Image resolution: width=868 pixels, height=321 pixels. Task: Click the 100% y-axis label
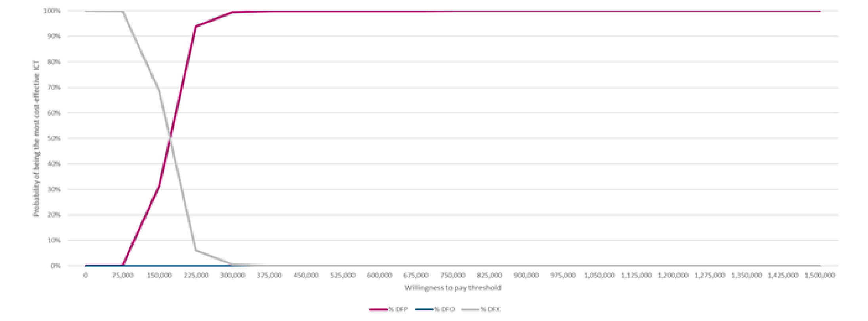52,11
